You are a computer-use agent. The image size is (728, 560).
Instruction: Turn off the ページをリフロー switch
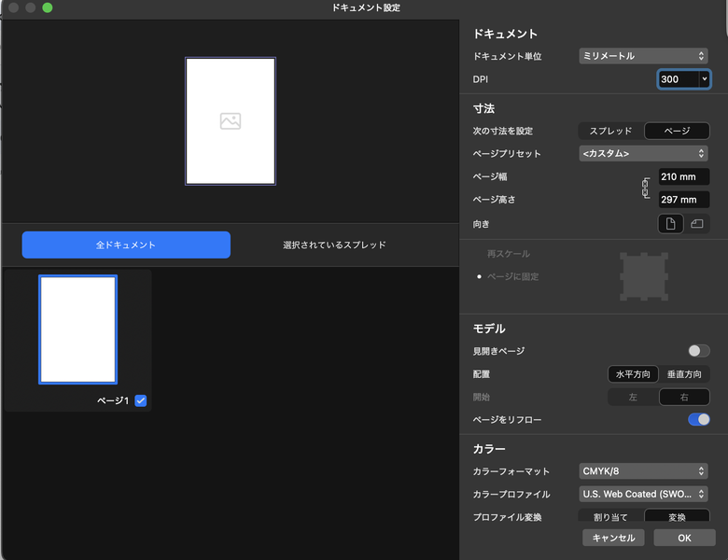698,419
